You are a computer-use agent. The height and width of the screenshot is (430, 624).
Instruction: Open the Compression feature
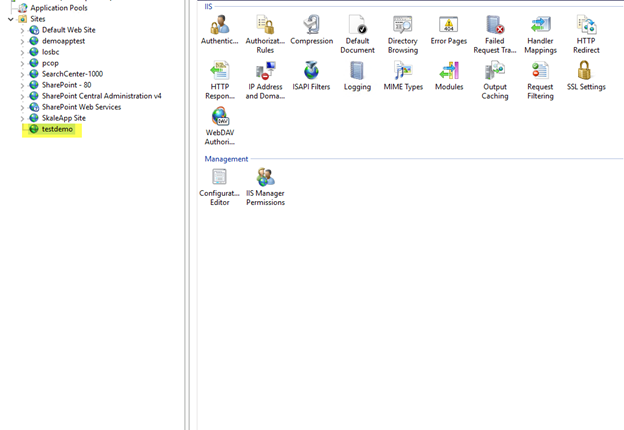click(x=311, y=26)
